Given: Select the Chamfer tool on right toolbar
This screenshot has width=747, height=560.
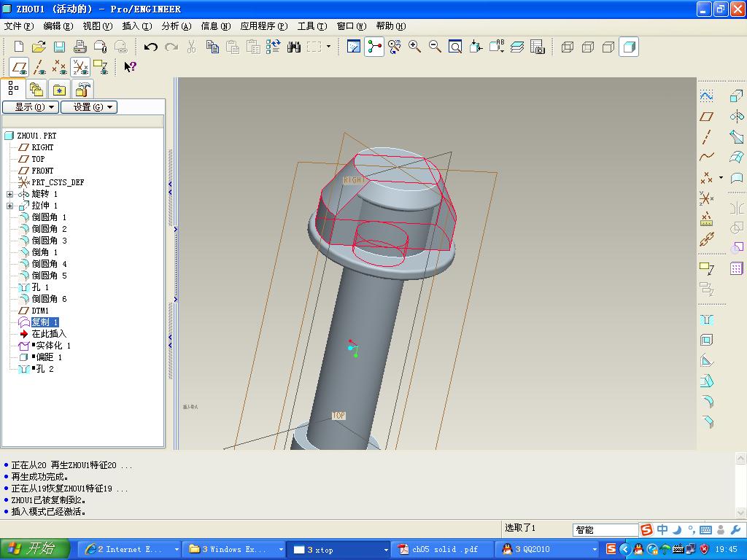Looking at the screenshot, I should (x=708, y=422).
